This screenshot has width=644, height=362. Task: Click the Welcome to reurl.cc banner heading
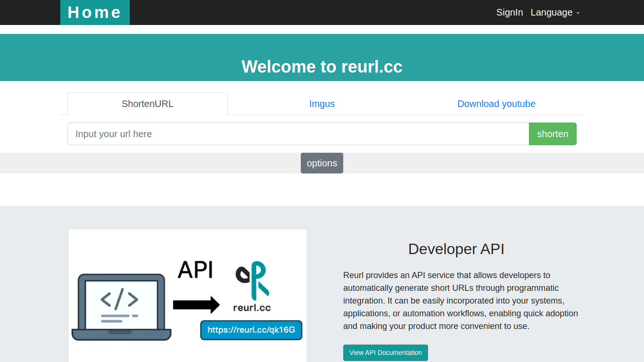(x=322, y=66)
